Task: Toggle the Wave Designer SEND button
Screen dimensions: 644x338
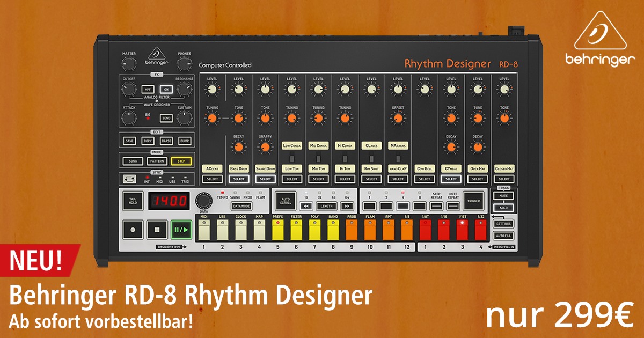Action: coord(166,118)
